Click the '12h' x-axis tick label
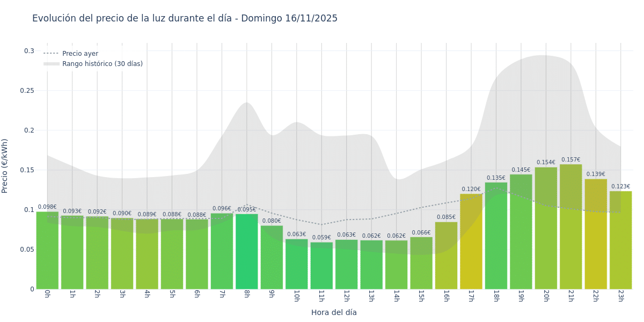The width and height of the screenshot is (644, 322). click(x=346, y=296)
